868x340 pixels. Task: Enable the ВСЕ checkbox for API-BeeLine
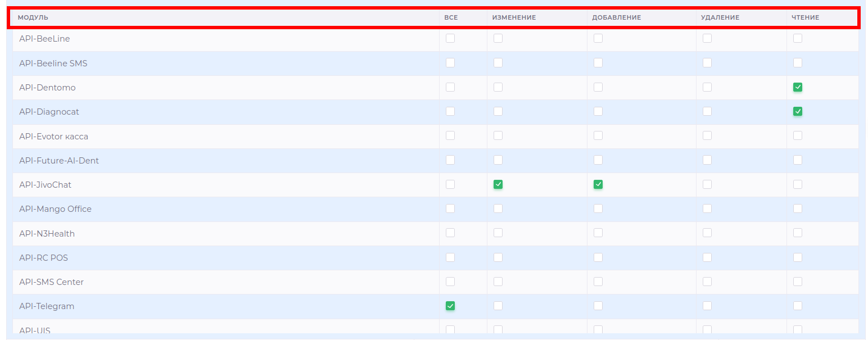(450, 38)
